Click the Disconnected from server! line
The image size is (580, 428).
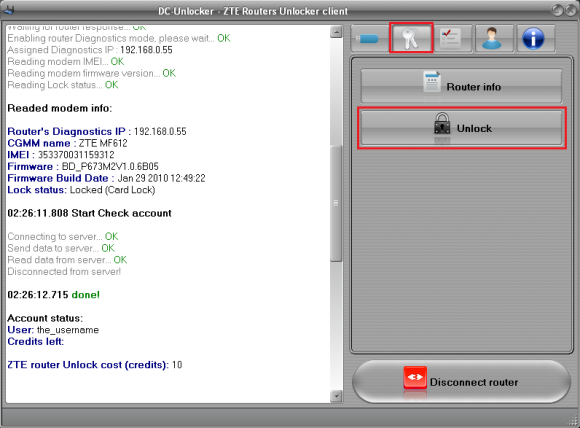[64, 272]
